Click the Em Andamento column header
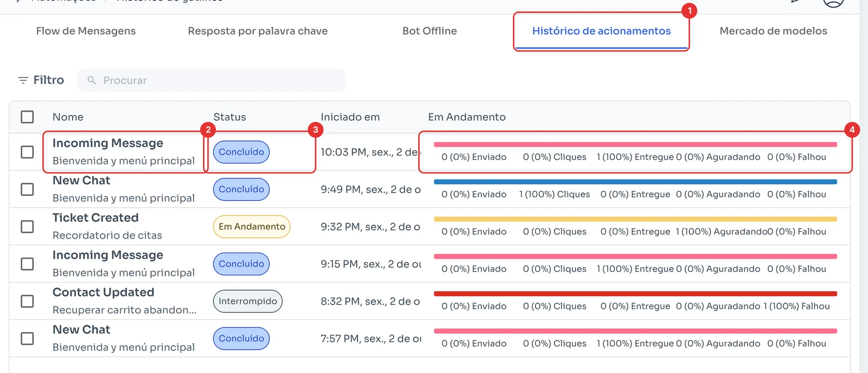The image size is (868, 373). point(467,117)
